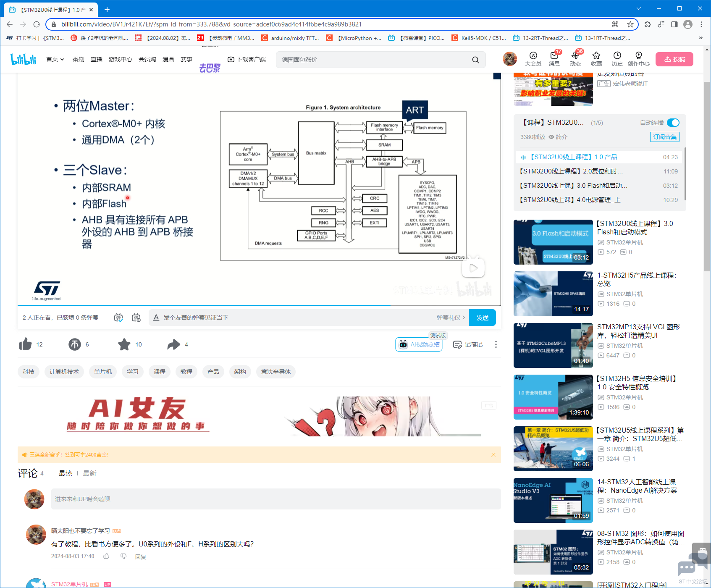This screenshot has height=588, width=711.
Task: Open the 创作中心 lightbulb icon
Action: point(639,59)
